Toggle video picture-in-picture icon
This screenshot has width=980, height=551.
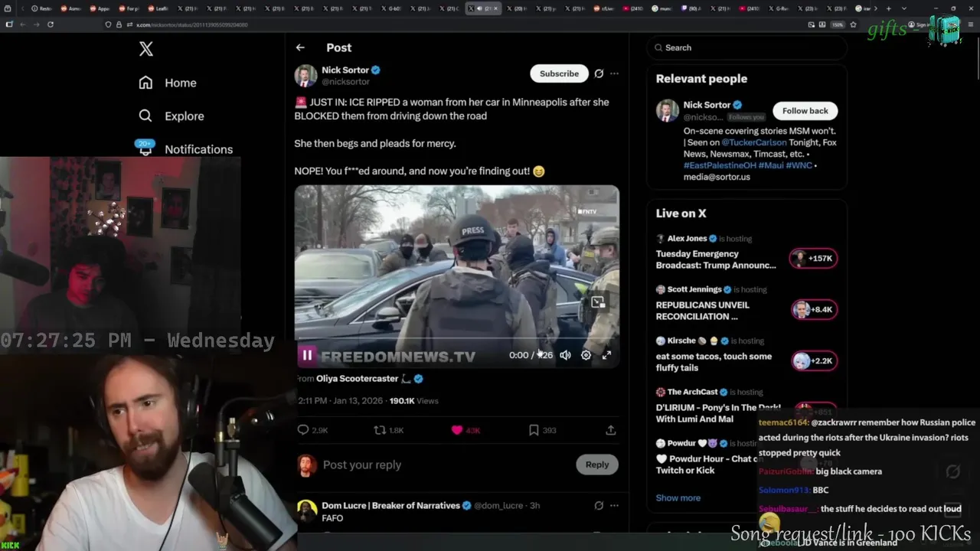coord(598,302)
